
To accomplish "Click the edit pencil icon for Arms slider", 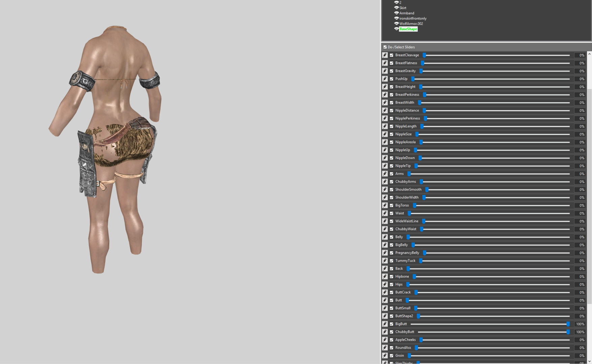I will pyautogui.click(x=385, y=174).
